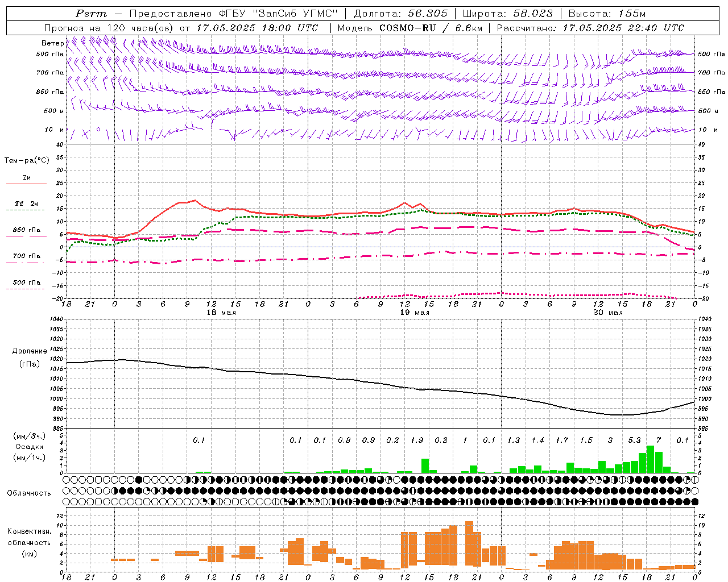This screenshot has height=582, width=728.
Task: Click the "Давление" pressure panel label
Action: point(30,351)
